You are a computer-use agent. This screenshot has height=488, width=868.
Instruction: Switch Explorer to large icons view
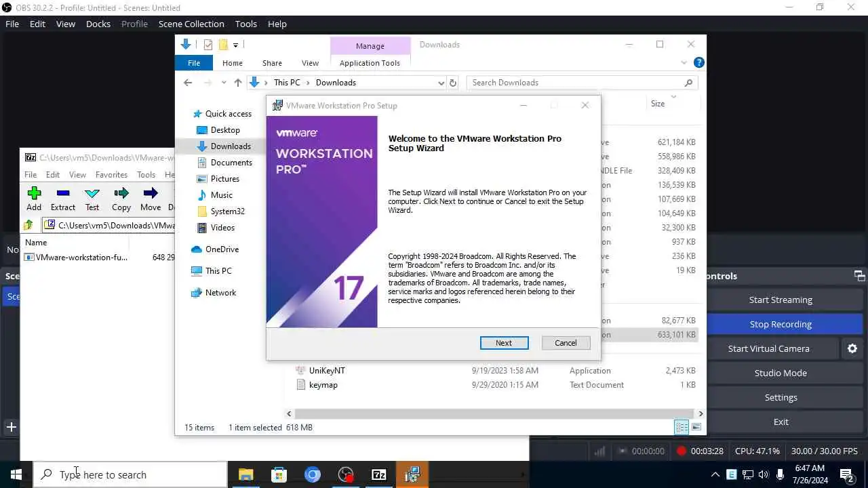coord(696,427)
